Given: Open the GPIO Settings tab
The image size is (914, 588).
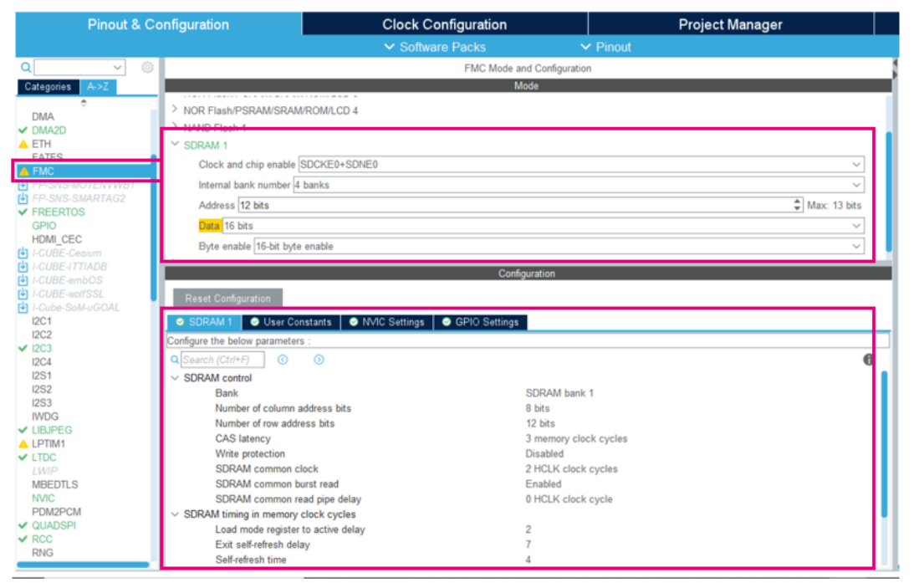Looking at the screenshot, I should [481, 322].
